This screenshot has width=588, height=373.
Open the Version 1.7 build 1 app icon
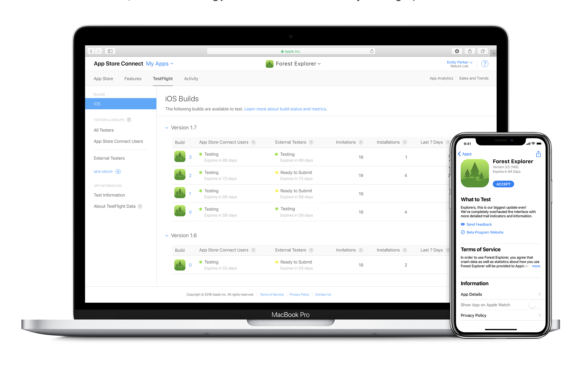pos(180,193)
